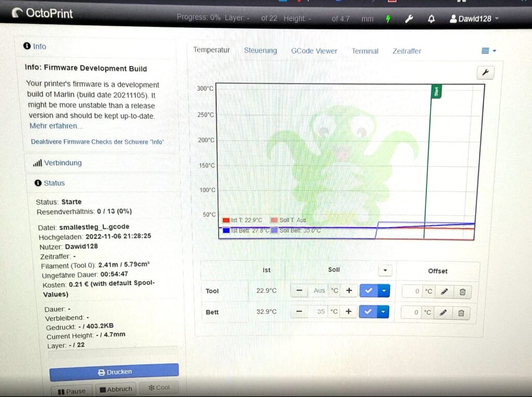This screenshot has width=532, height=397.
Task: Toggle Soll Bett legend light blue swatch
Action: (274, 230)
